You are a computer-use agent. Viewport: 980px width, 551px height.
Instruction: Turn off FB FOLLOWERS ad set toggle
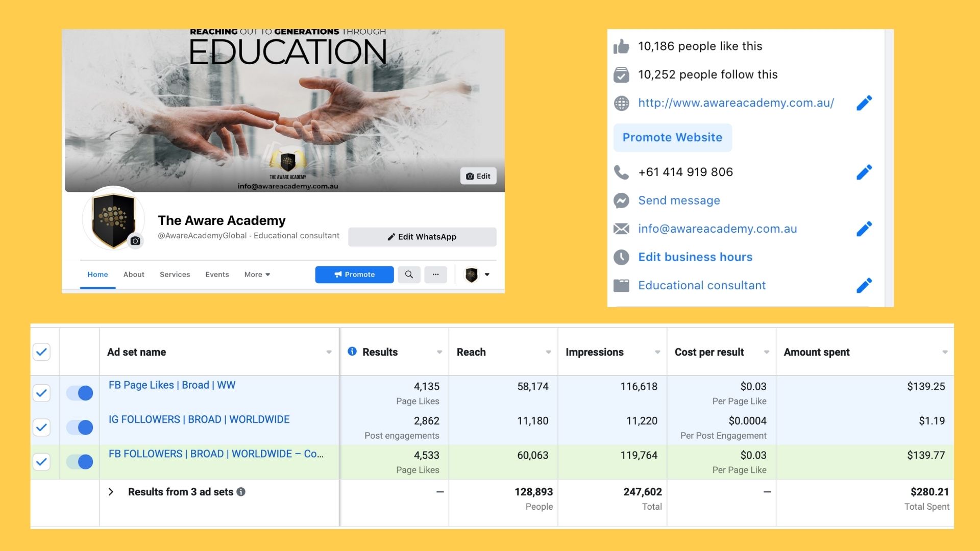tap(80, 462)
